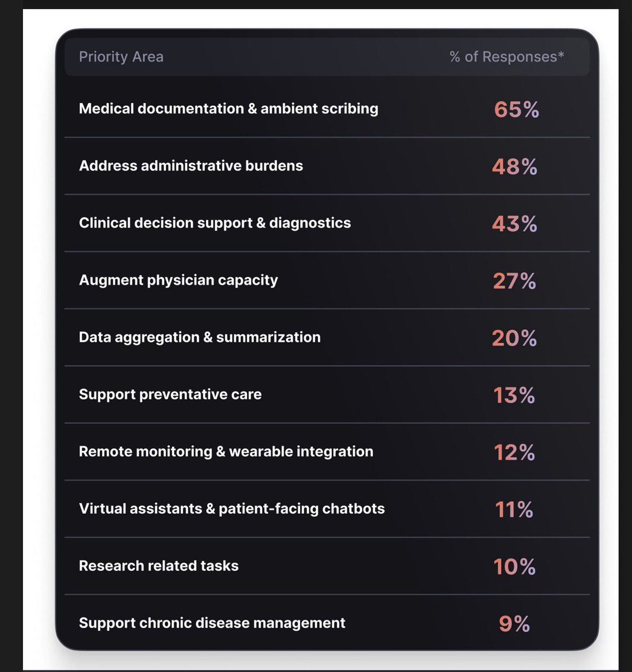Select Clinical decision support & diagnostics text

pos(215,223)
